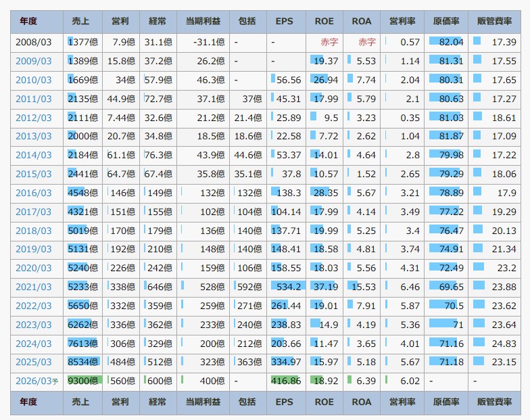Select the 7.44億 operating profit cell
This screenshot has height=420, width=530.
(x=120, y=118)
